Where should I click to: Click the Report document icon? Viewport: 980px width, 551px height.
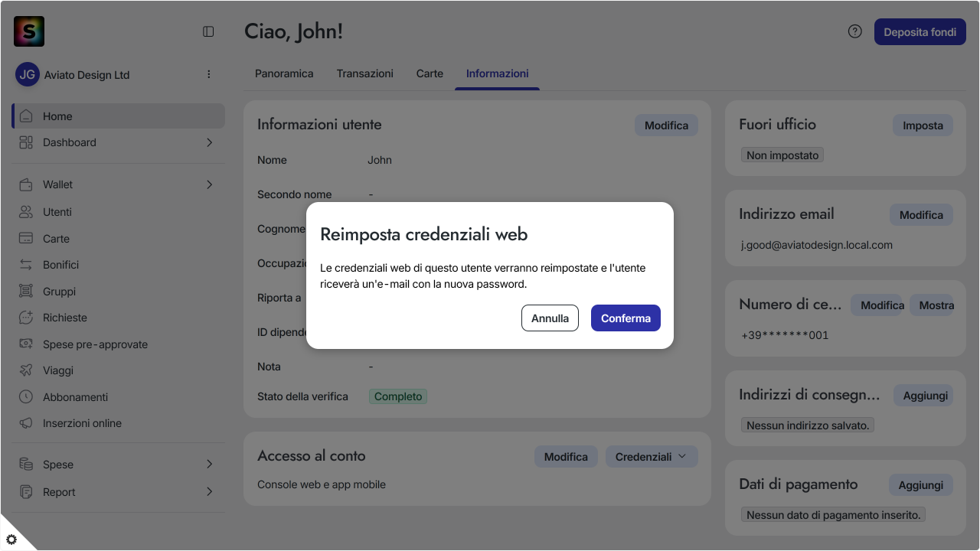click(x=26, y=492)
